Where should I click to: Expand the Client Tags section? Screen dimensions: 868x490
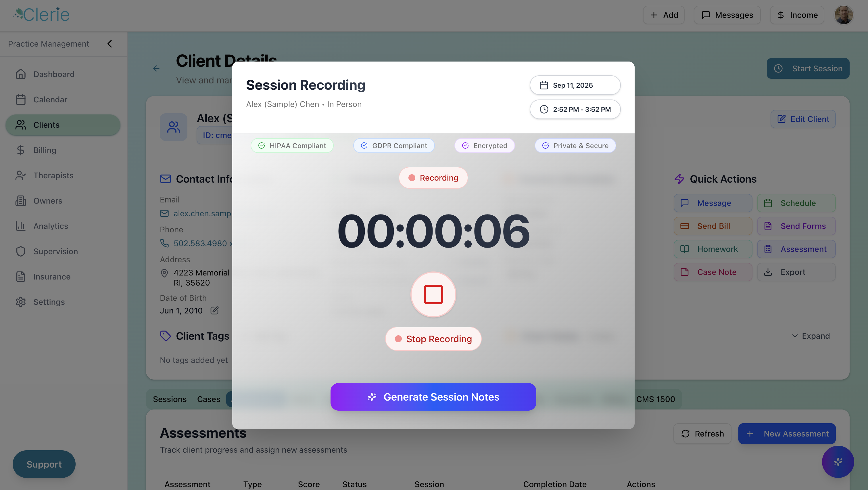pos(811,336)
